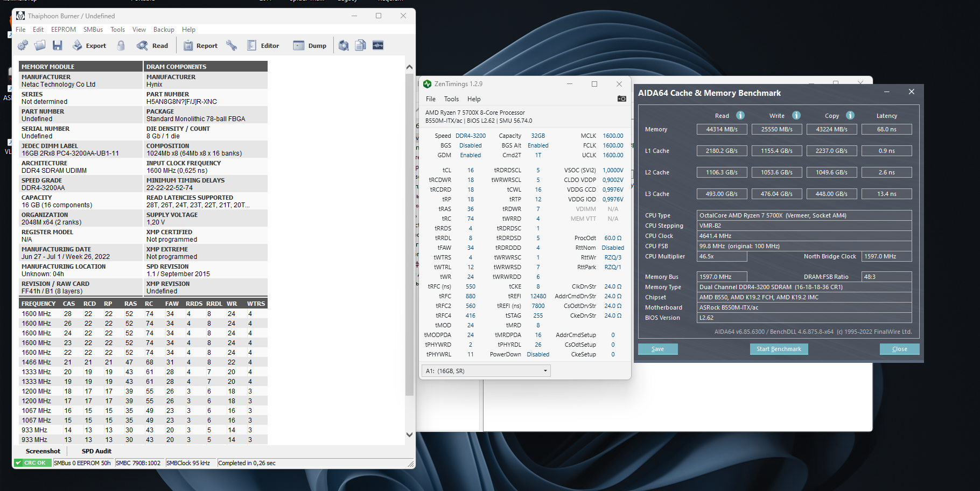
Task: Click the SMBus 0 EEPROM 50h status entry
Action: click(82, 463)
